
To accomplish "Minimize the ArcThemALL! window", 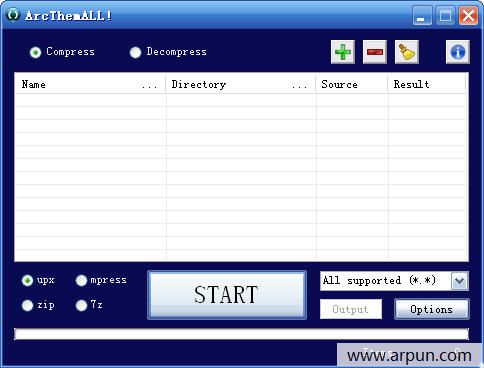I will point(422,15).
